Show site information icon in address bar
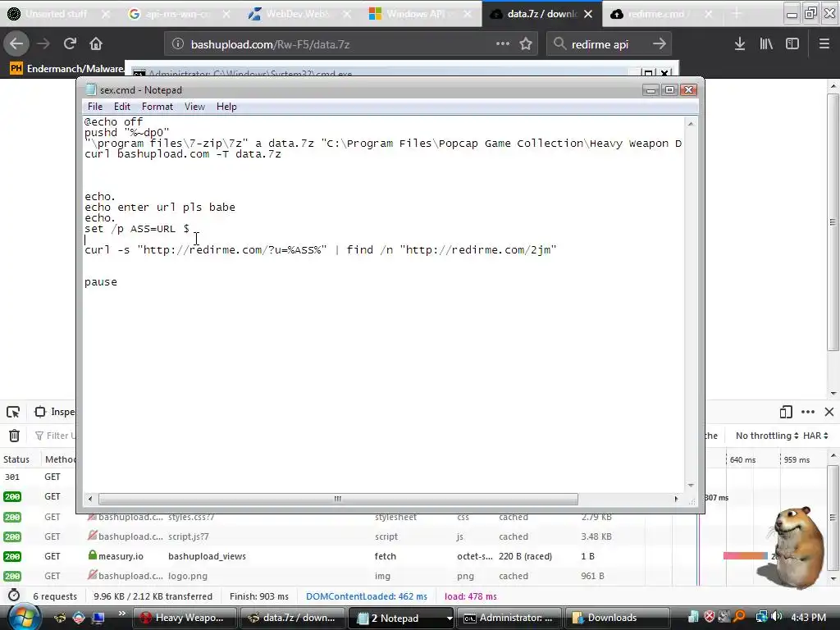 click(177, 44)
